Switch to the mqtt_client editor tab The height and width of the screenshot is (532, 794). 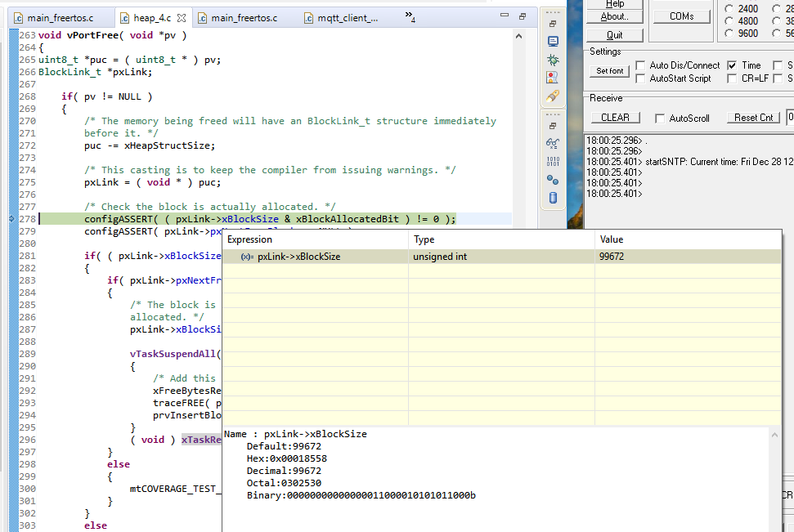coord(346,17)
